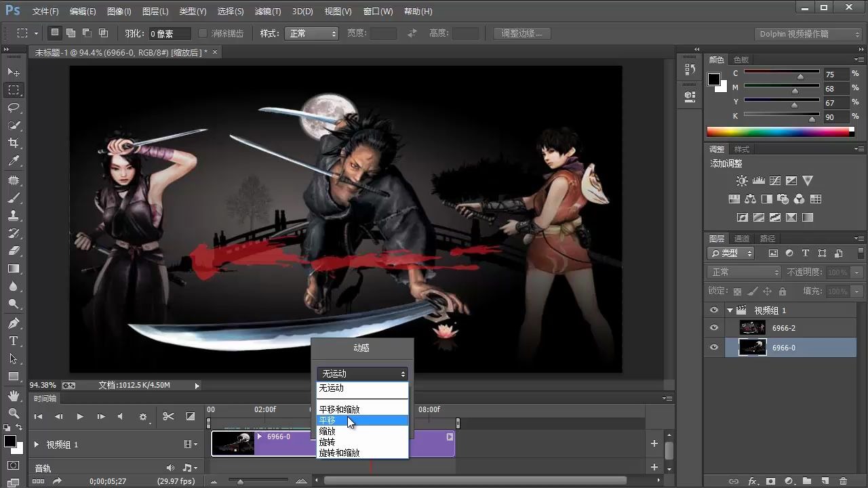This screenshot has width=868, height=488.
Task: Select the Zoom tool in toolbox
Action: click(x=14, y=413)
